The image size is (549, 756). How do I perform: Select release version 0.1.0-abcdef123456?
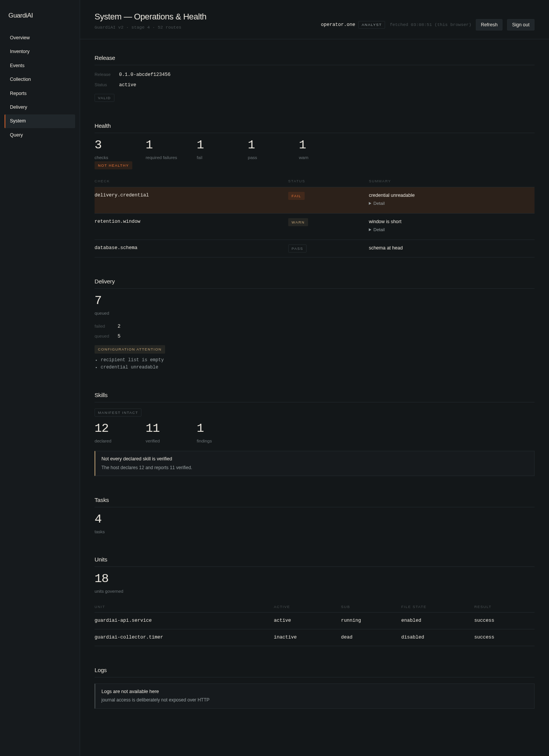[144, 74]
